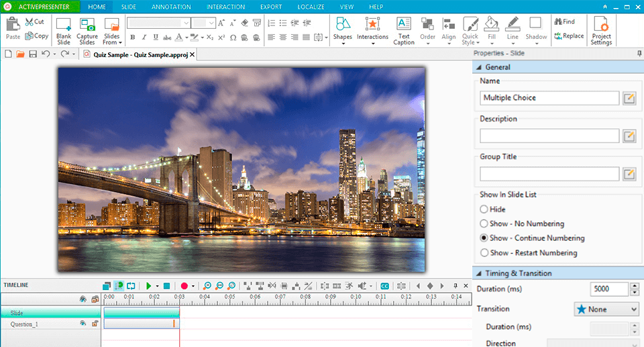Switch to the SLIDE ribbon tab
644x347 pixels.
point(129,7)
